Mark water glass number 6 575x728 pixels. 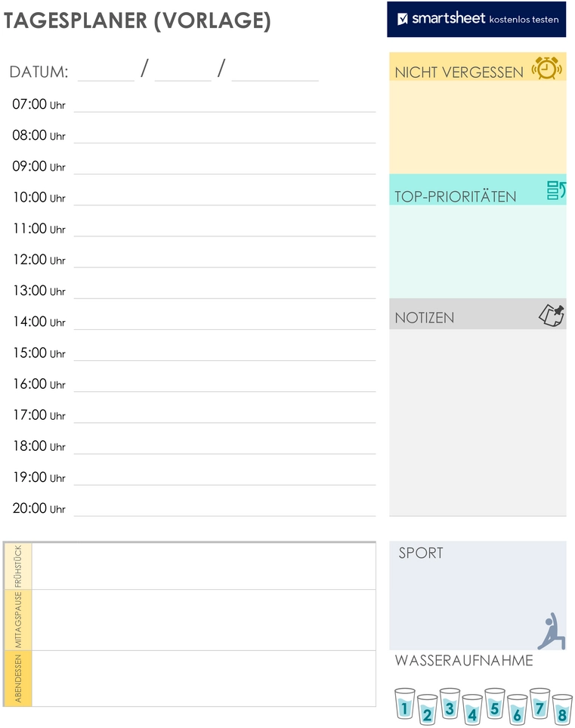point(517,710)
